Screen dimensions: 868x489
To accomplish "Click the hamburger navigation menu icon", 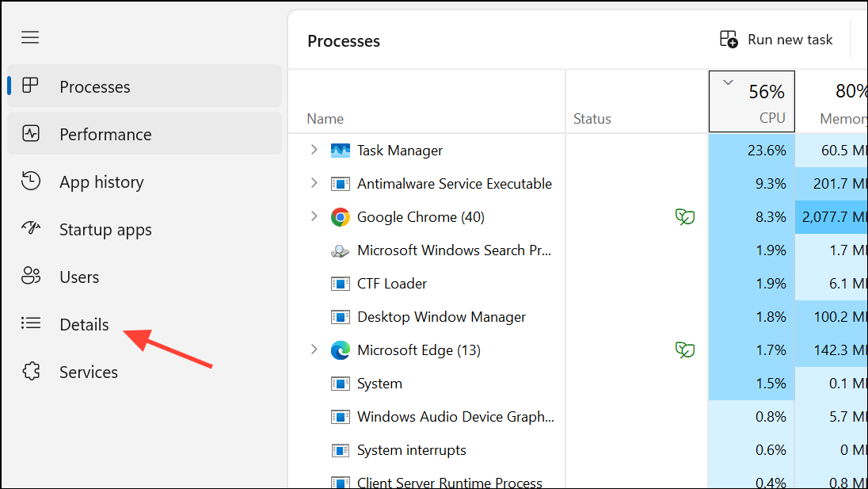I will (x=30, y=37).
